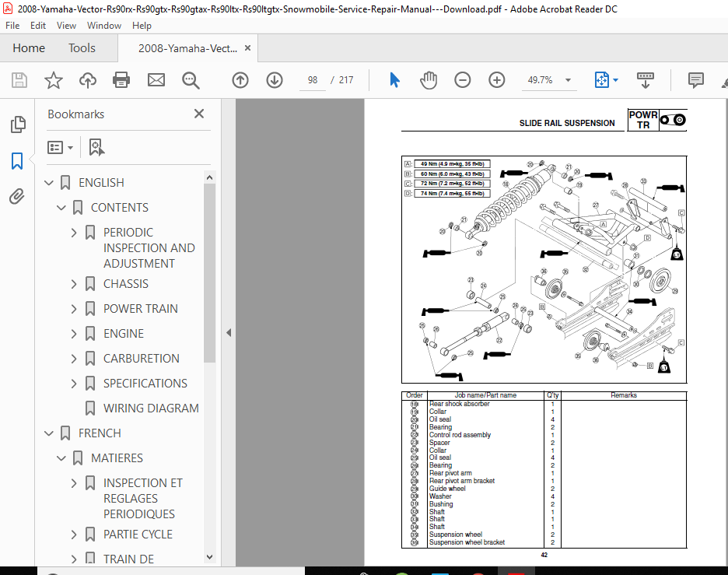Toggle the Bookmarks panel icon
The height and width of the screenshot is (575, 728).
pos(17,161)
